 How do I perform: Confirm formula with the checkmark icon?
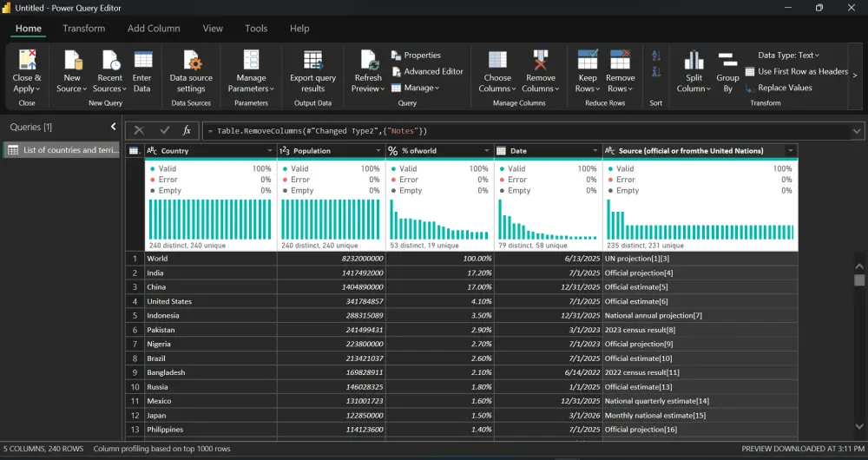coord(164,131)
